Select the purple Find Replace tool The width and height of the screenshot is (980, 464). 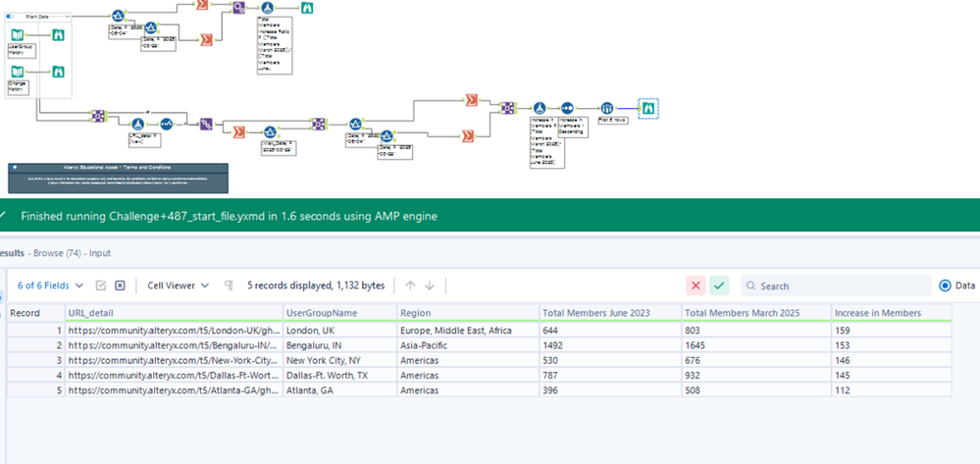[238, 8]
